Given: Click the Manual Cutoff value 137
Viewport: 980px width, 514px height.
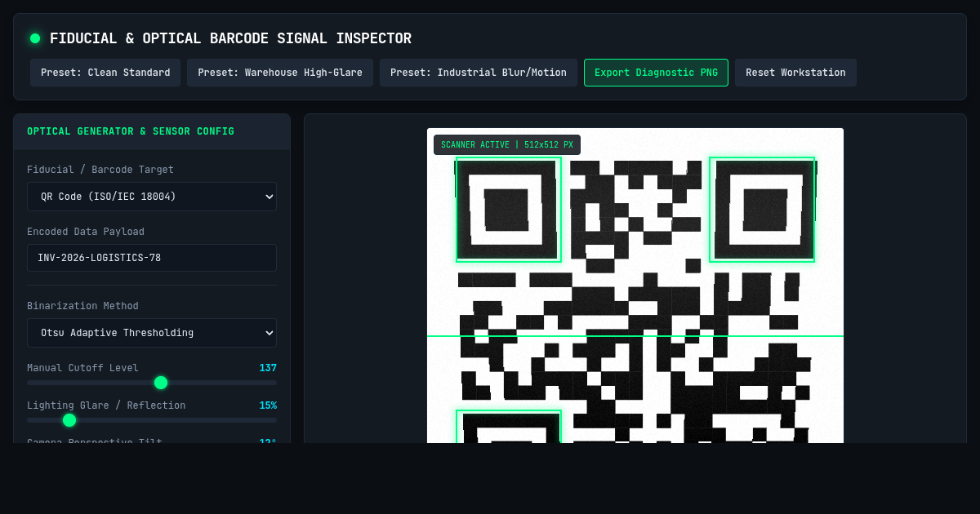Looking at the screenshot, I should click(x=268, y=368).
